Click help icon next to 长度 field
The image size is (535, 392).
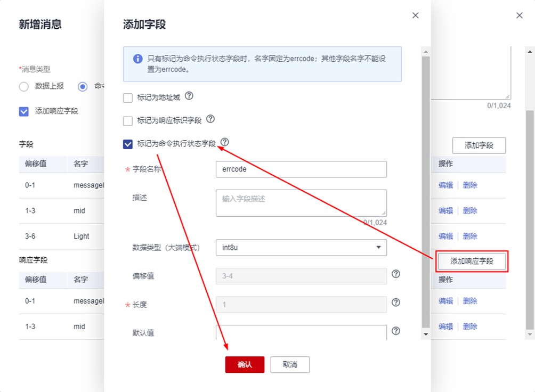click(395, 303)
